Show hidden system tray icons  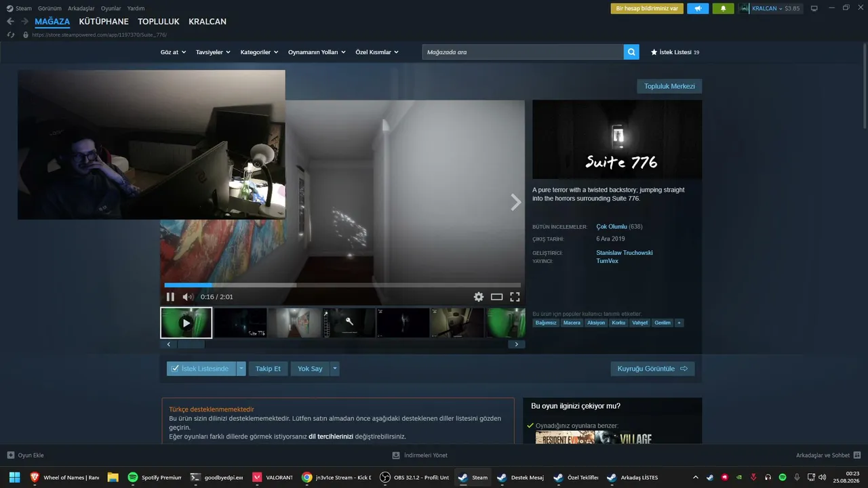pos(695,477)
